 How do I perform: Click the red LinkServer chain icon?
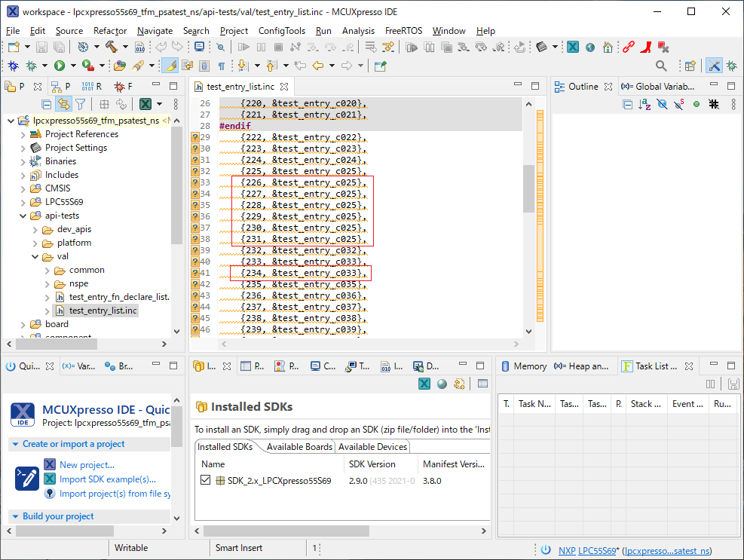tap(628, 47)
